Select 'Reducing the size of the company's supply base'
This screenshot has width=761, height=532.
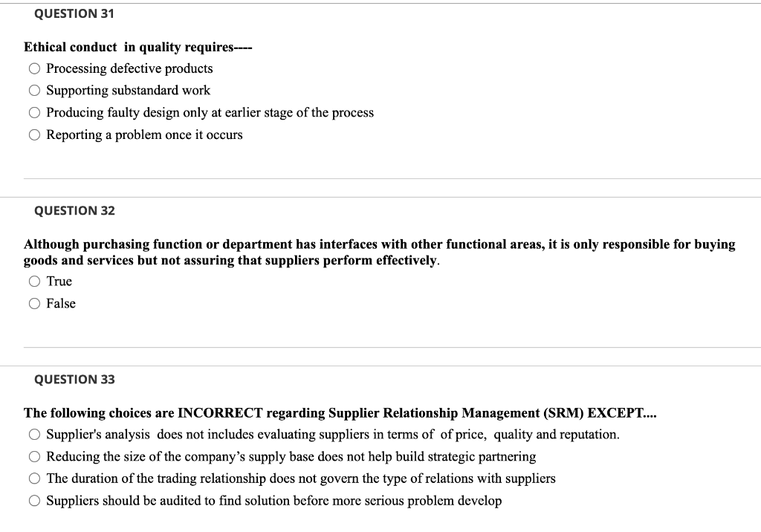coord(34,456)
